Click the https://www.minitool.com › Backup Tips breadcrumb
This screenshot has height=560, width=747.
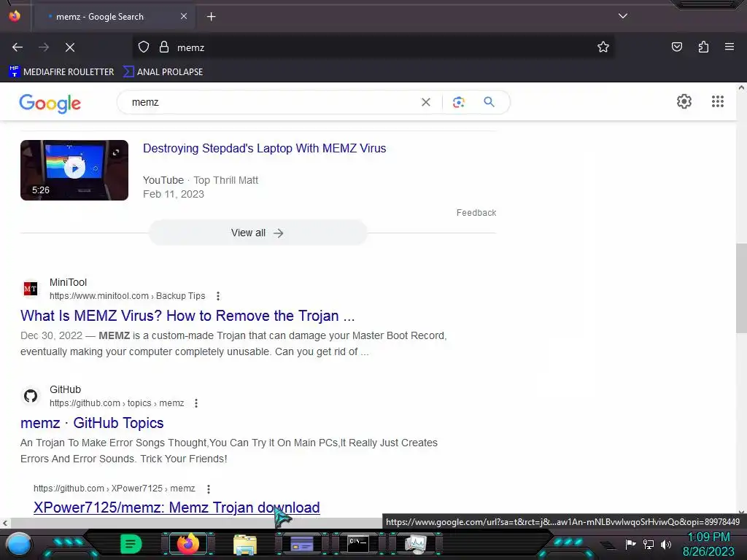127,296
